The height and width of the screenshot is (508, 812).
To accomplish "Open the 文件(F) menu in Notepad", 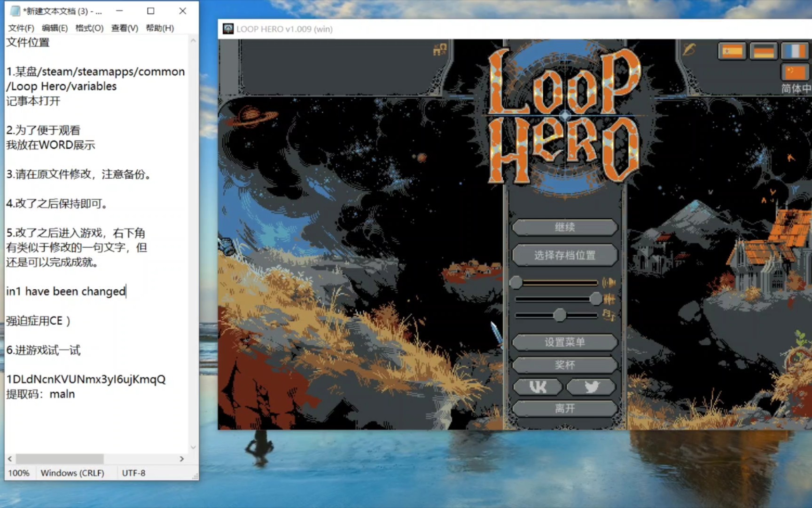I will tap(21, 28).
